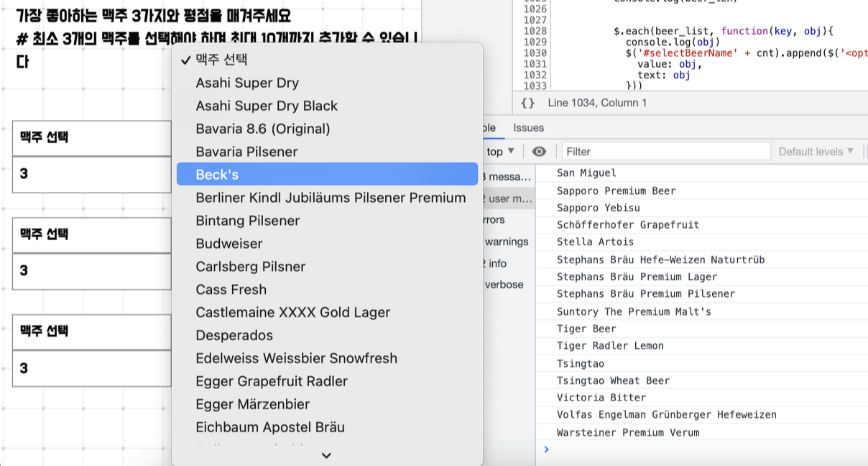Click the second rating field showing 3
Viewport: 868px width, 466px height.
click(92, 271)
